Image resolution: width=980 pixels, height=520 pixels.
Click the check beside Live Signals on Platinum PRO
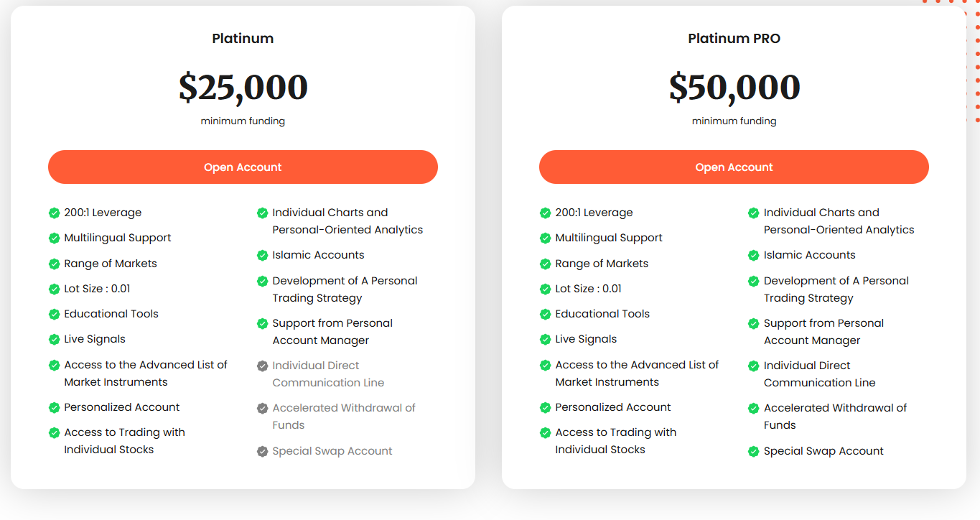coord(546,338)
